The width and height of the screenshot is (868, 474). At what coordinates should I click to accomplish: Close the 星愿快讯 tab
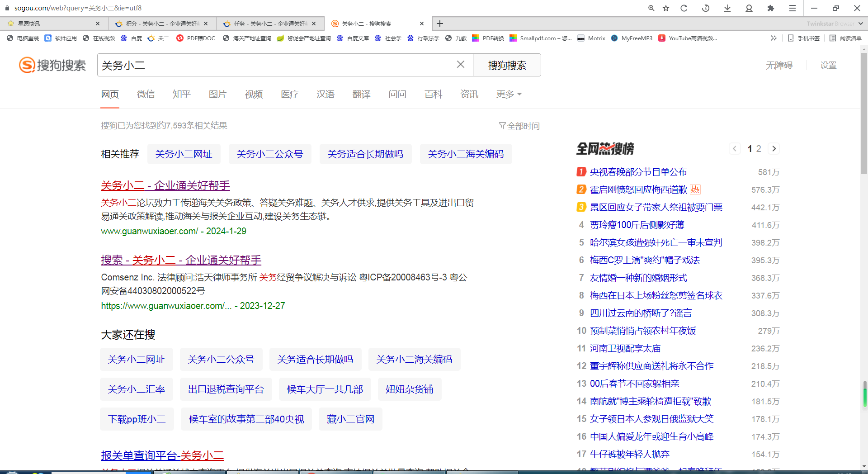click(x=98, y=24)
